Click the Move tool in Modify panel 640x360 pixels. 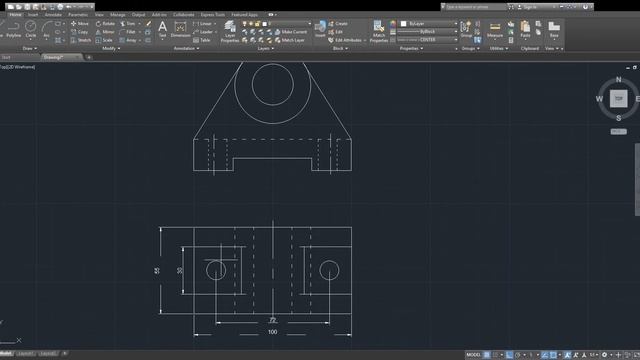click(x=80, y=24)
